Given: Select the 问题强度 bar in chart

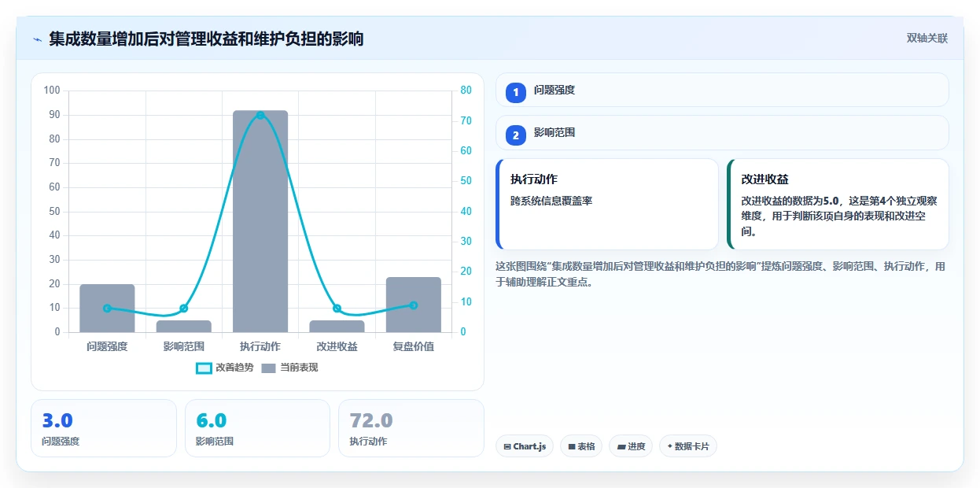Looking at the screenshot, I should 107,308.
